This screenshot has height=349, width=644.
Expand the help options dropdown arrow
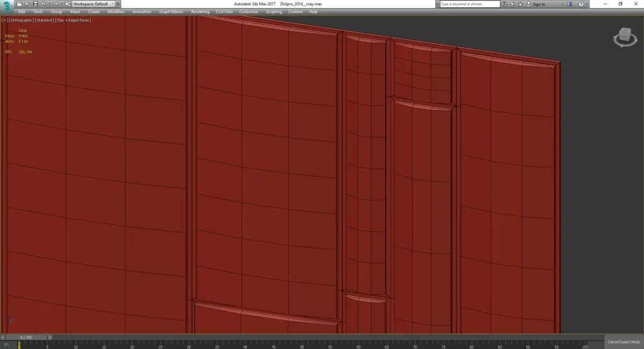(x=587, y=4)
